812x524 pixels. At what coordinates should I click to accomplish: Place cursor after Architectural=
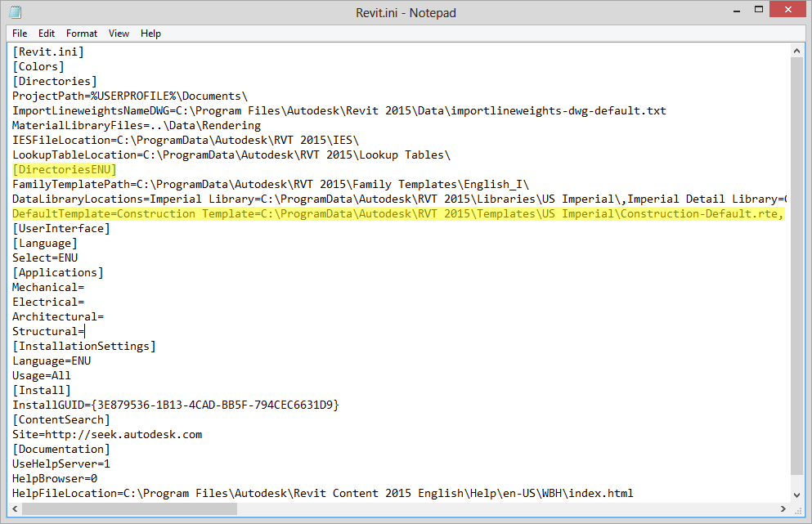pyautogui.click(x=104, y=317)
